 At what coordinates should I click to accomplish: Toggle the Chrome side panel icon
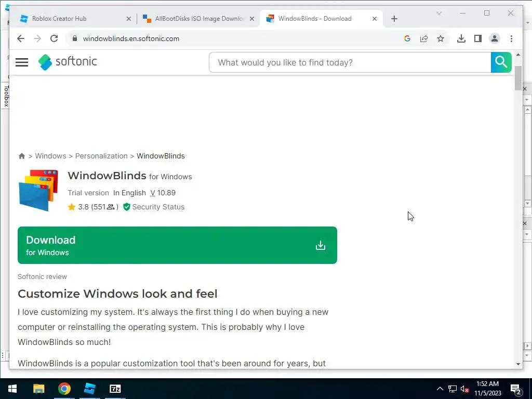click(478, 38)
